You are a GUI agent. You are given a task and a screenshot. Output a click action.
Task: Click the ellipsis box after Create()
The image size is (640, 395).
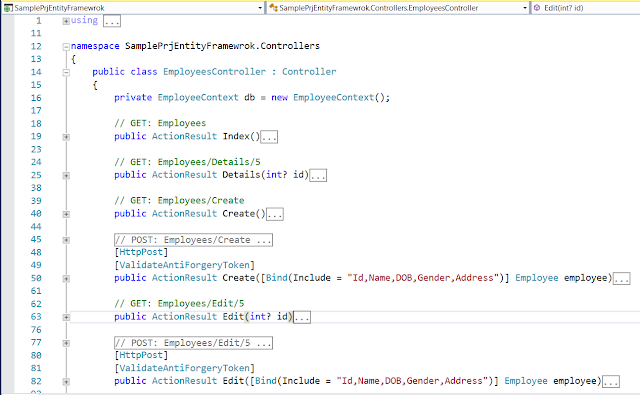pyautogui.click(x=275, y=214)
